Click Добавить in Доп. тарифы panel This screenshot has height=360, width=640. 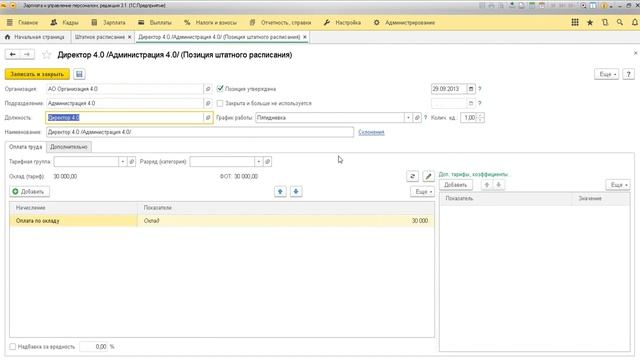click(x=456, y=185)
